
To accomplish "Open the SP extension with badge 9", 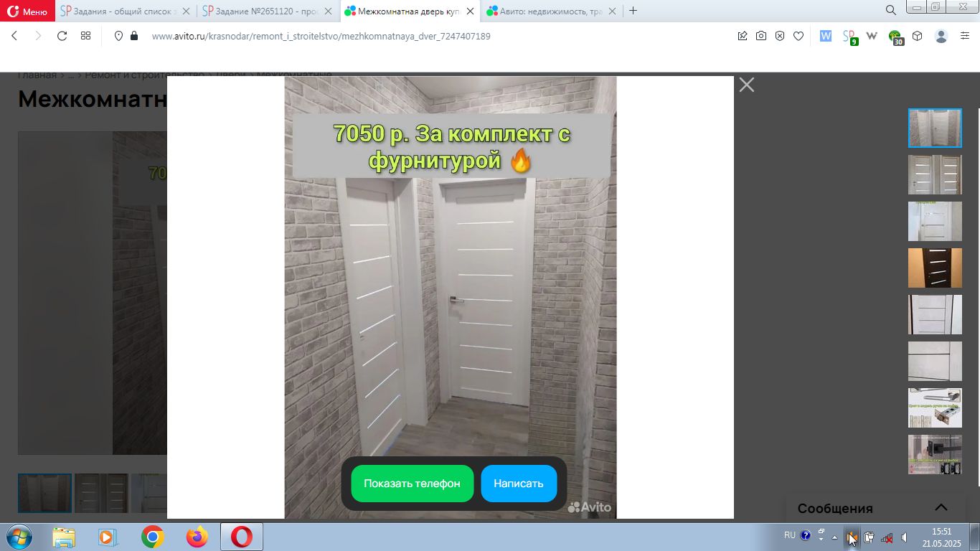I will tap(850, 37).
